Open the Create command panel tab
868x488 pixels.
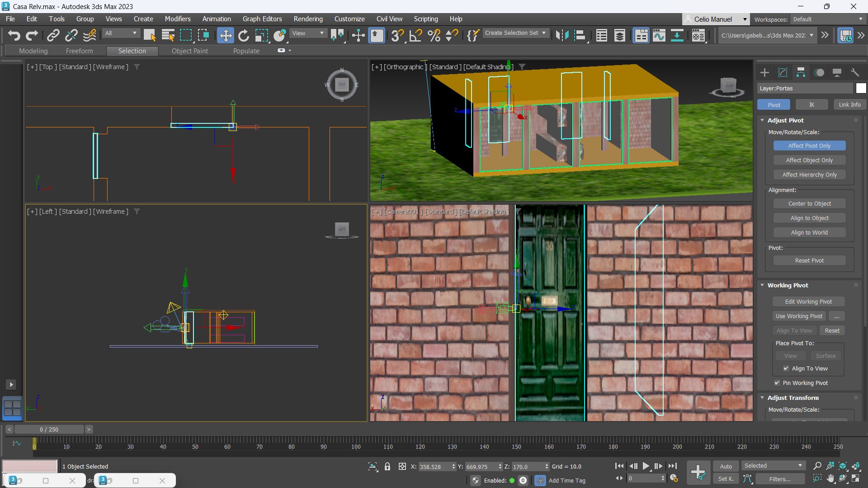764,72
